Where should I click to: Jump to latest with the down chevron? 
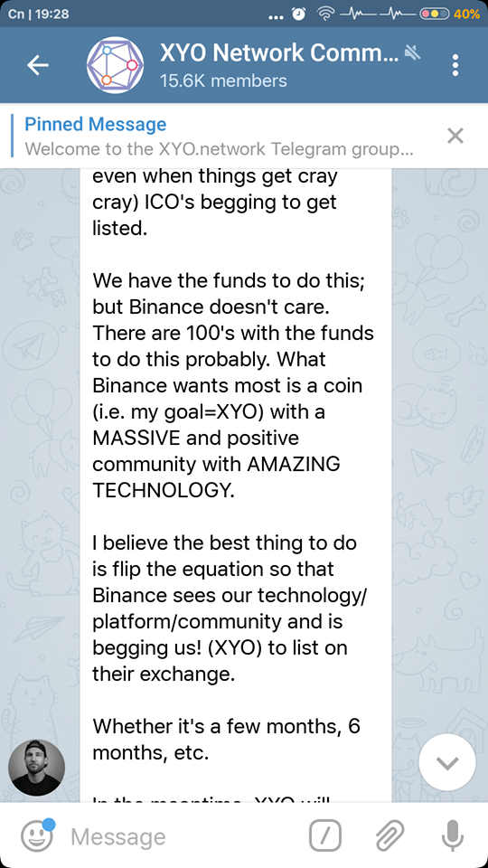(447, 763)
